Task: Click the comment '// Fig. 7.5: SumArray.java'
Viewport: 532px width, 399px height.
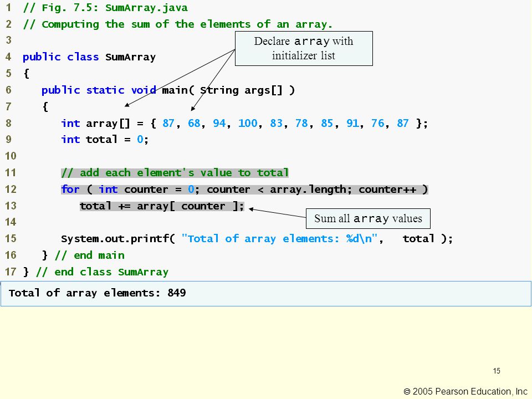Action: (x=105, y=8)
